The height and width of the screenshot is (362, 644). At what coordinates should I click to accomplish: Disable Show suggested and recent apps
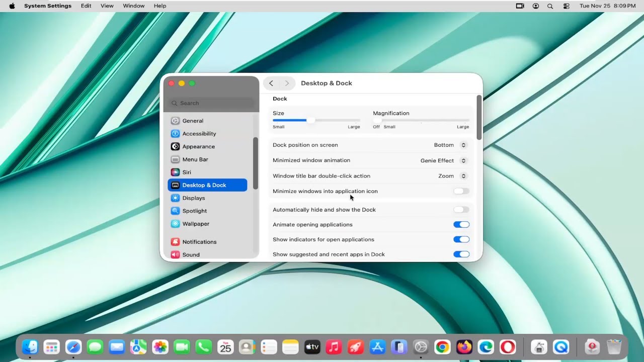coord(461,254)
